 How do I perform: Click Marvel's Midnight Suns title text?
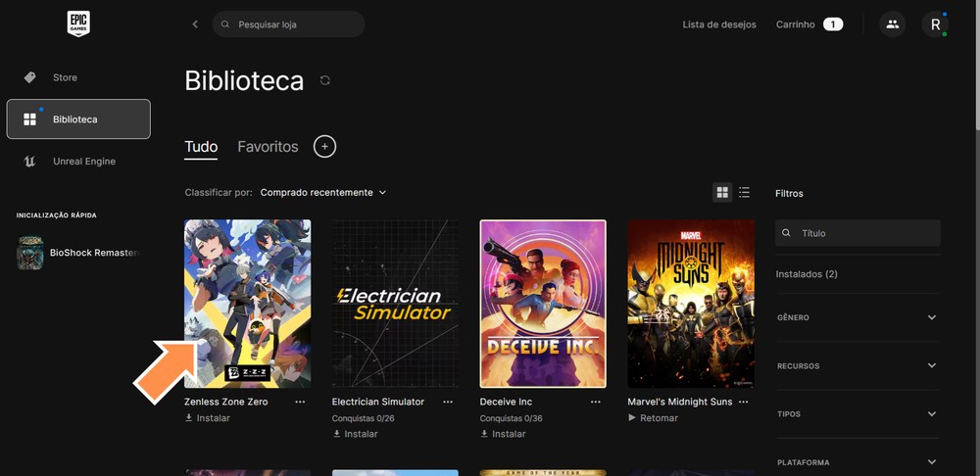point(680,402)
